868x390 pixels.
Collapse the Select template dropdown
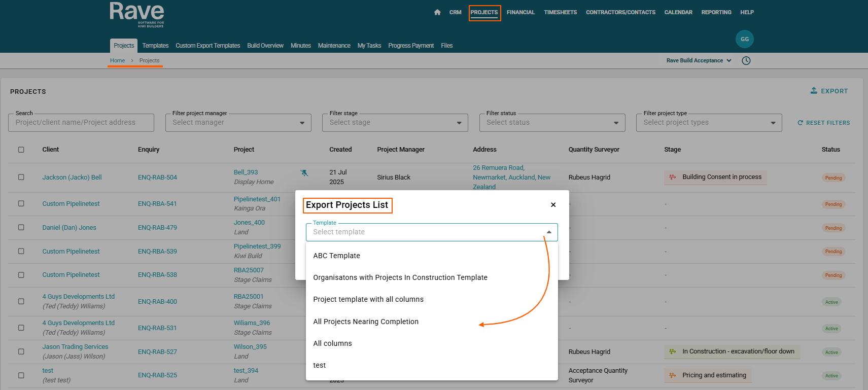coord(549,232)
